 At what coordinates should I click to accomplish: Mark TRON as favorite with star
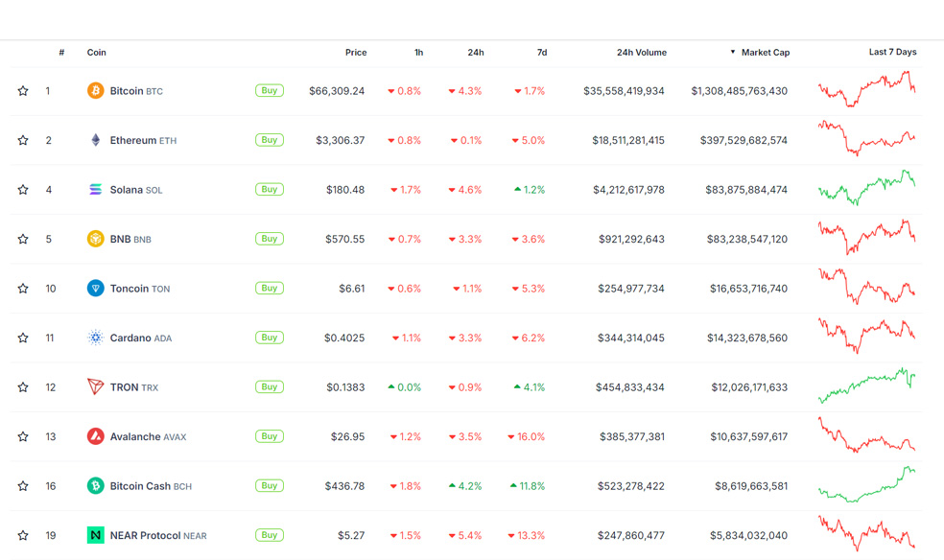point(23,386)
